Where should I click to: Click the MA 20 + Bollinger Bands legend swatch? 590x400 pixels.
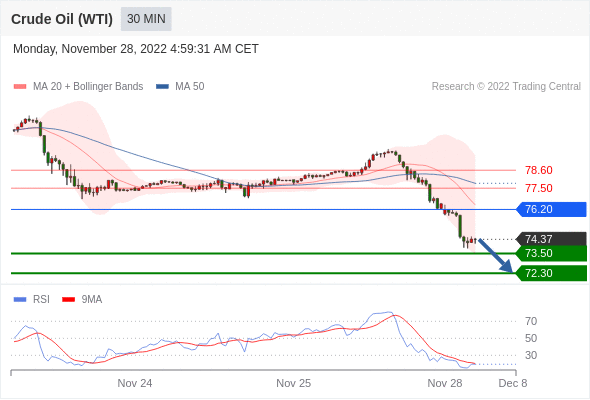pos(20,87)
